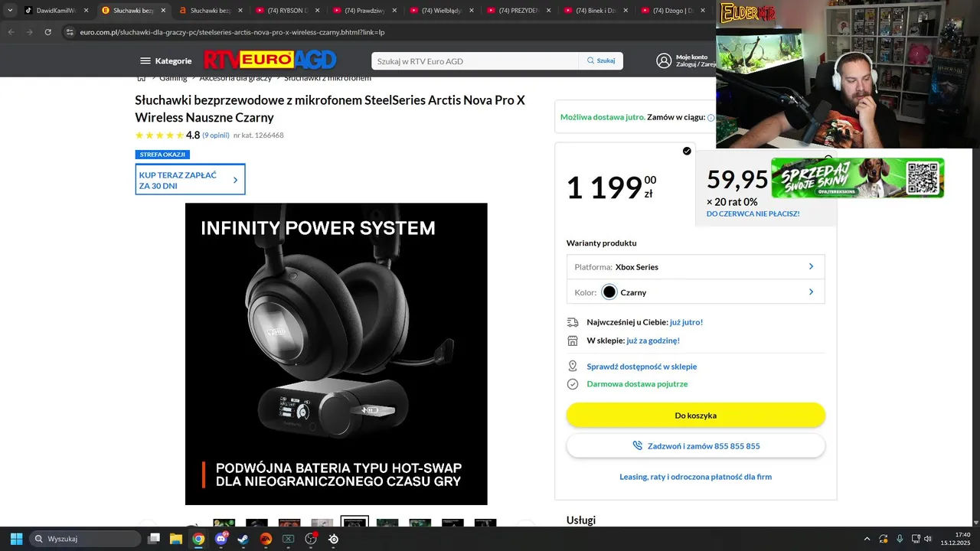
Task: Click the Wyszukaj taskbar search box
Action: click(x=83, y=539)
